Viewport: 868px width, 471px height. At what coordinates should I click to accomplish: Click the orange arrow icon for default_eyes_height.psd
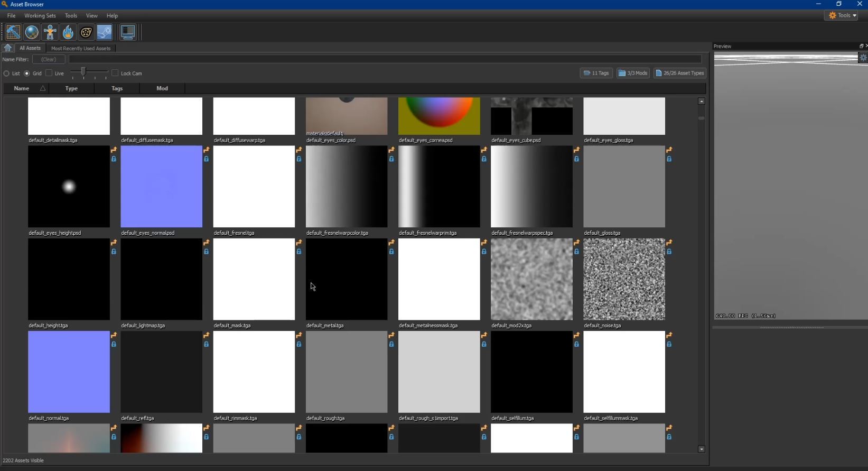pos(114,150)
